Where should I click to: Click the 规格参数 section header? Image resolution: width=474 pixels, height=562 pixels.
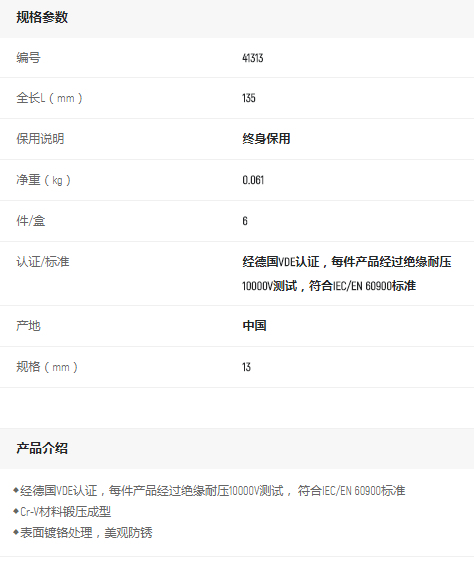click(42, 17)
